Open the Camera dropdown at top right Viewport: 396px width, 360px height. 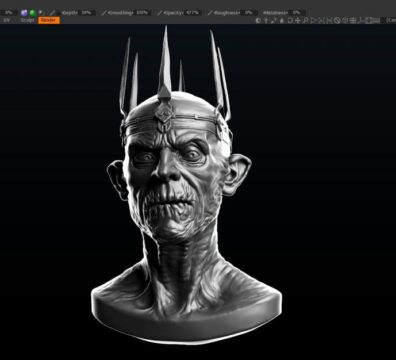coord(391,20)
